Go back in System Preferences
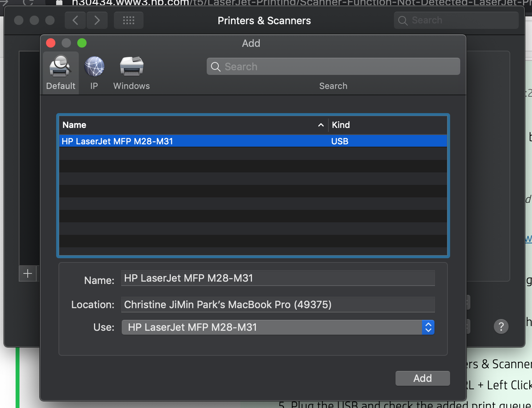This screenshot has width=532, height=408. pos(75,20)
